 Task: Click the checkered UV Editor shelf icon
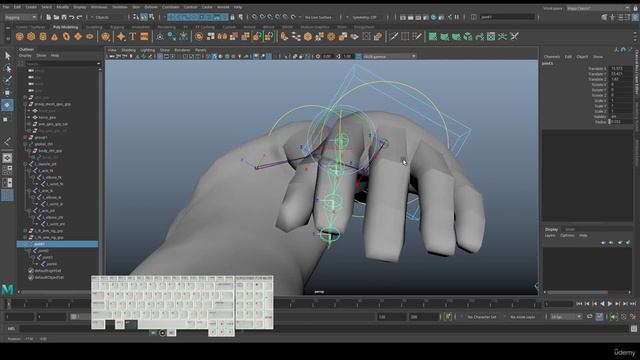(x=491, y=37)
